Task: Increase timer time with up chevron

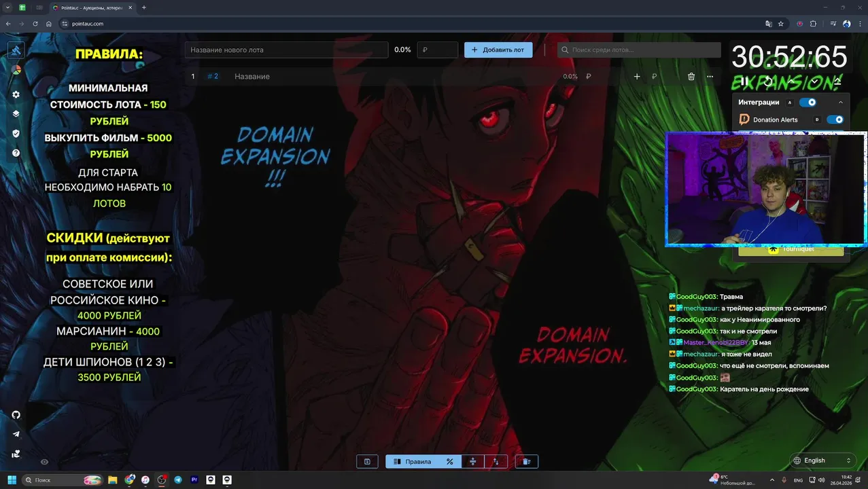Action: point(791,81)
